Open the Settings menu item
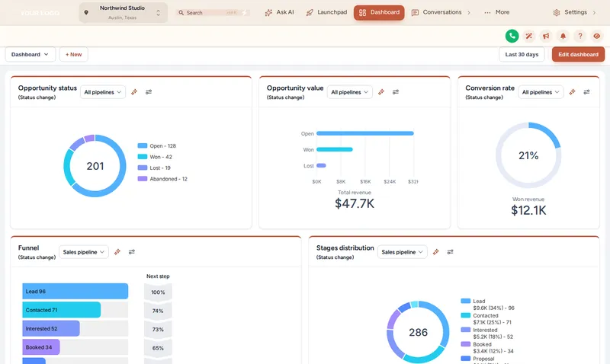This screenshot has width=610, height=364. click(x=576, y=12)
